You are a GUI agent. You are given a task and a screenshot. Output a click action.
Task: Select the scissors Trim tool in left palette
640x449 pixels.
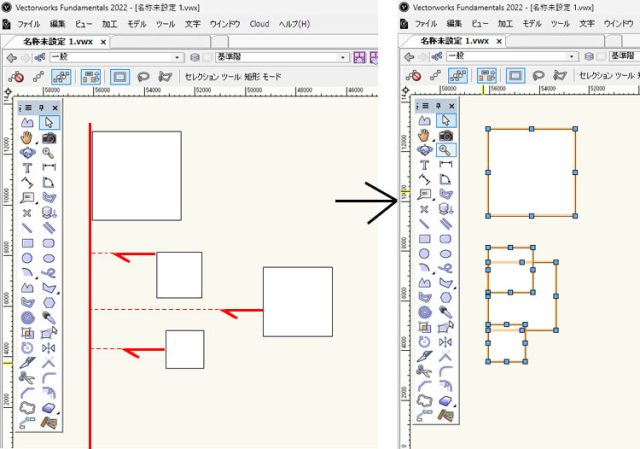(x=27, y=377)
